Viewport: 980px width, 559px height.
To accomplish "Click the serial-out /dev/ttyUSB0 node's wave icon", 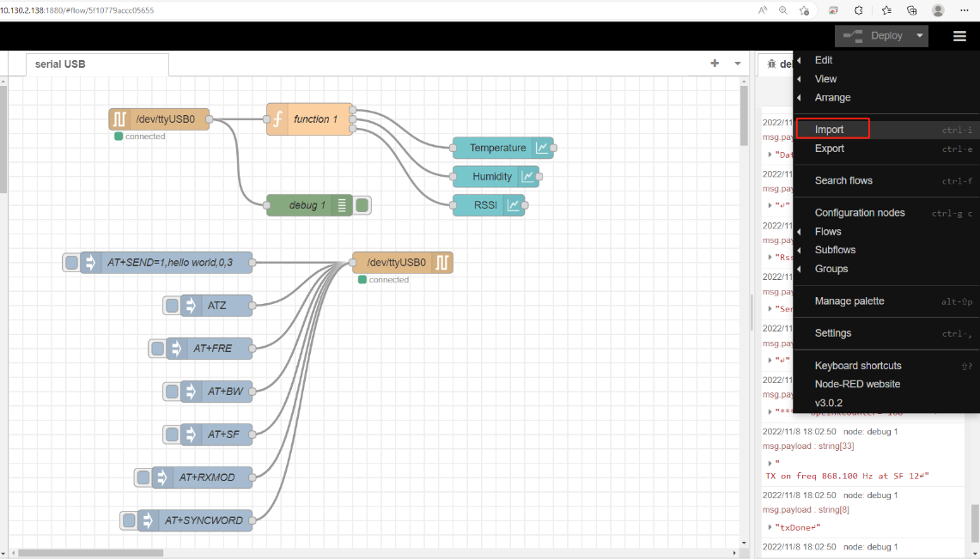I will click(441, 263).
